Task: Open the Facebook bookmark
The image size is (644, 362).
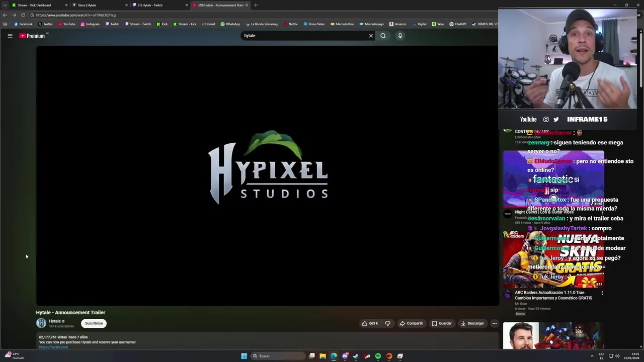Action: click(x=23, y=24)
